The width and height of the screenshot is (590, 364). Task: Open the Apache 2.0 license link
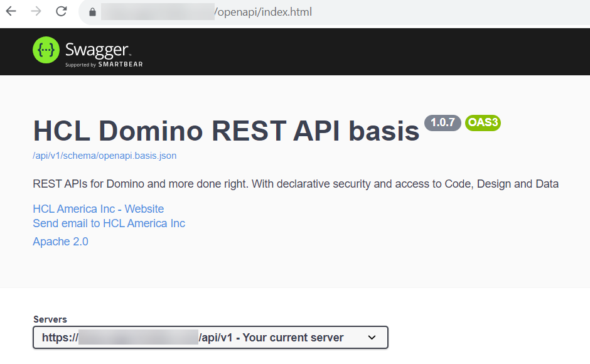(61, 241)
